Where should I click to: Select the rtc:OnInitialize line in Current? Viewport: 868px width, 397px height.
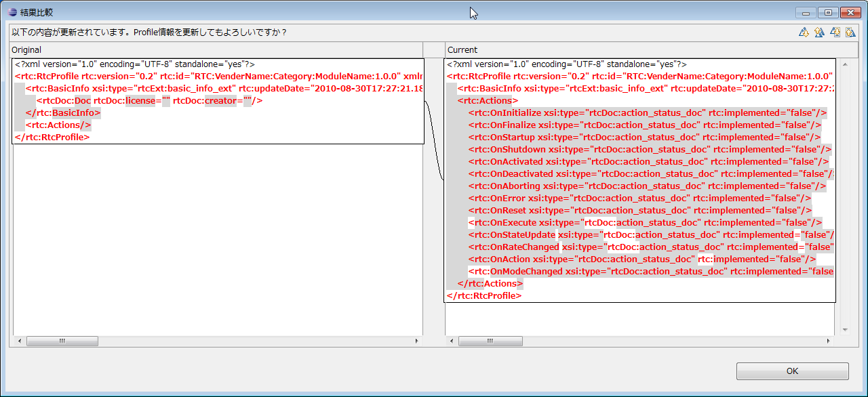coord(648,112)
